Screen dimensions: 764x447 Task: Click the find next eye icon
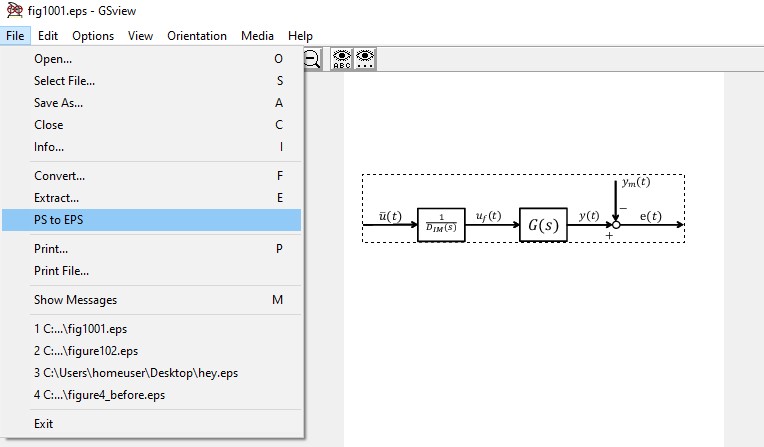[366, 60]
